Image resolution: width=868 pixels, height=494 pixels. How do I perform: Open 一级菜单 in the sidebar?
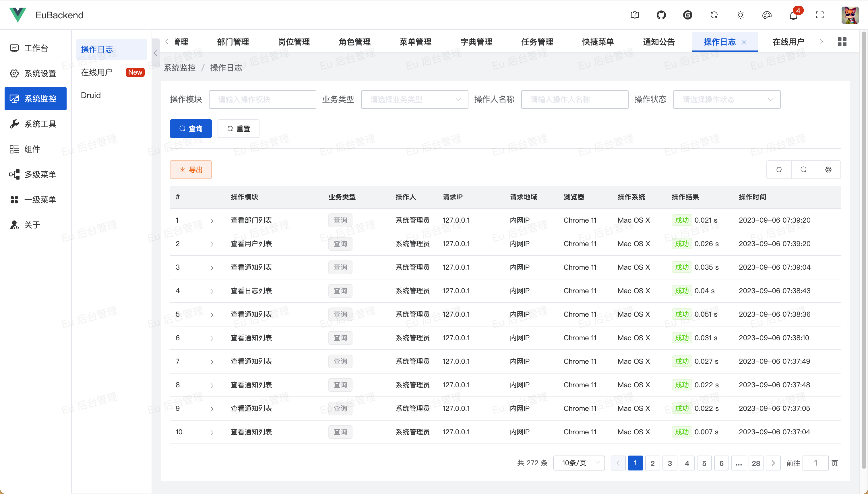[x=36, y=199]
